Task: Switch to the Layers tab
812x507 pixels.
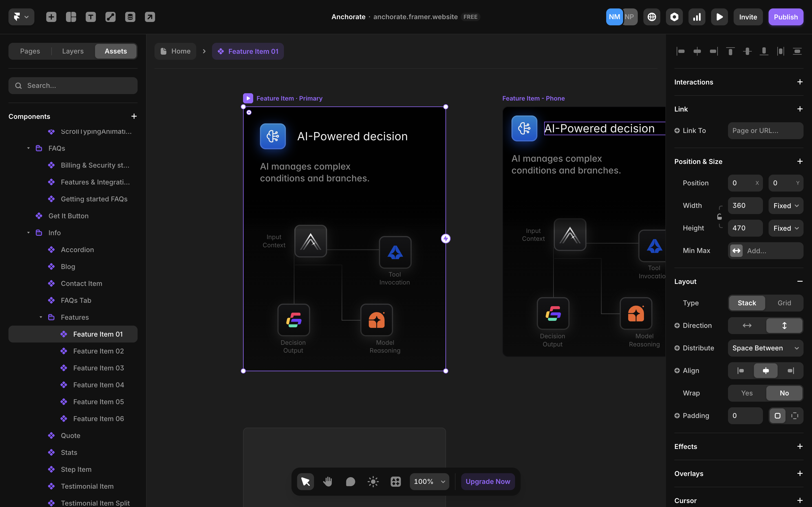Action: 73,51
